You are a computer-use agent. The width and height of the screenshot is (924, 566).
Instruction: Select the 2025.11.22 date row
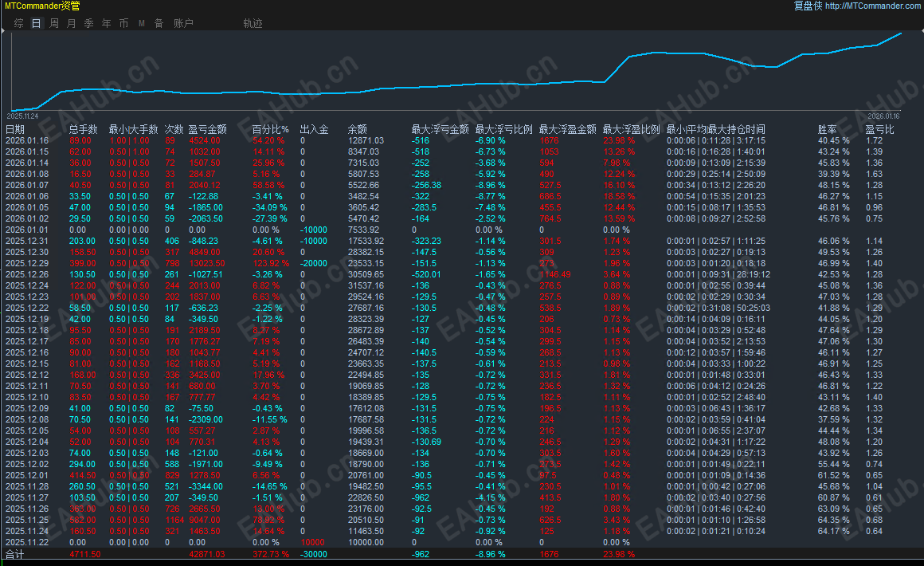[27, 542]
